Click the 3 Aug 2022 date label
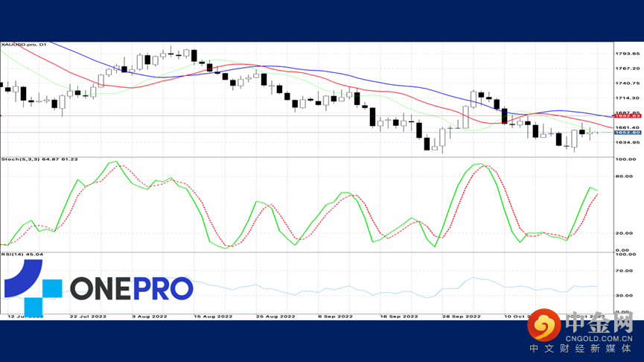 coord(150,317)
